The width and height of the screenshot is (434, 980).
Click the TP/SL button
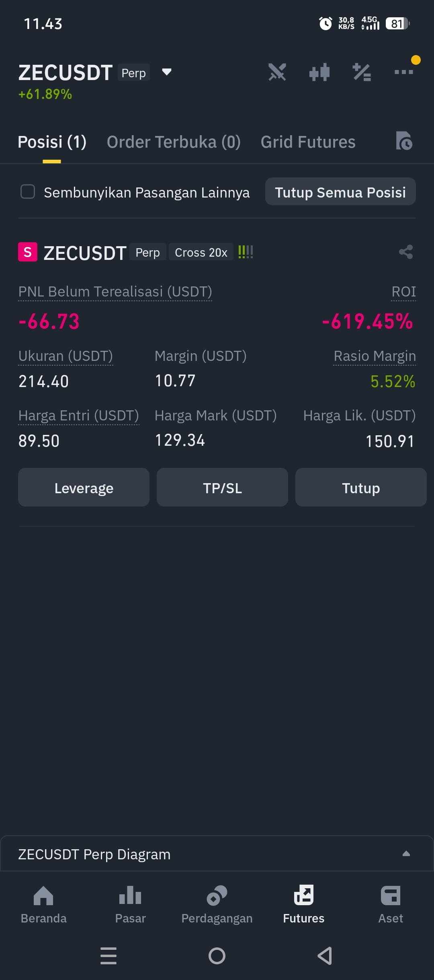click(222, 487)
